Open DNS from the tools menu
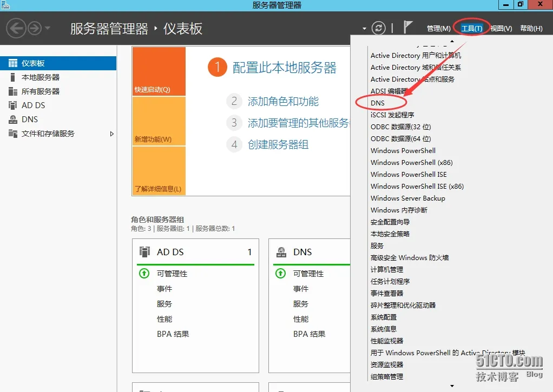This screenshot has width=553, height=392. (x=377, y=103)
